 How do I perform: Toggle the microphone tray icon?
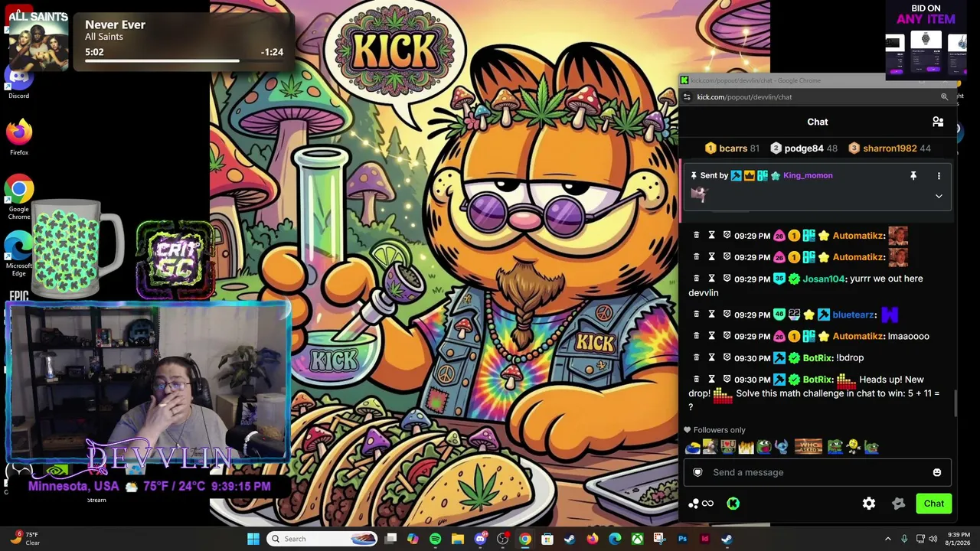pyautogui.click(x=904, y=539)
